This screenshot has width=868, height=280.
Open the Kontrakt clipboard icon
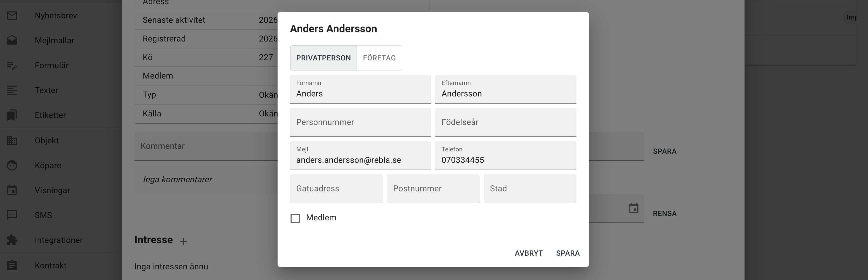tap(12, 265)
